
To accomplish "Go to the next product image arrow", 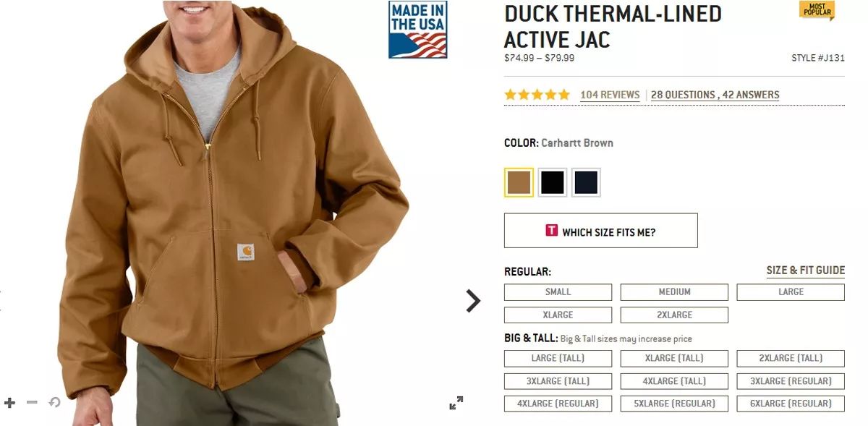I will [473, 300].
